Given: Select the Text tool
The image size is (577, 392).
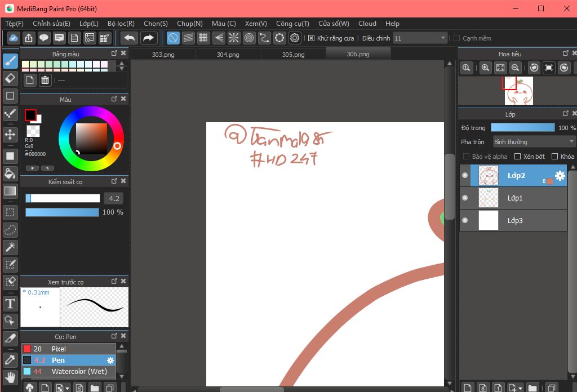Looking at the screenshot, I should coord(10,304).
